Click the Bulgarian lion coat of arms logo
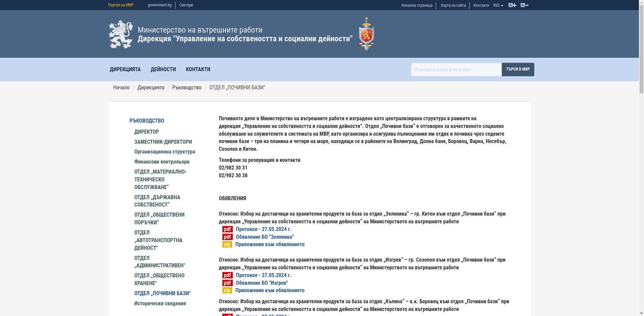Screen dimensions: 644x316 tap(121, 34)
